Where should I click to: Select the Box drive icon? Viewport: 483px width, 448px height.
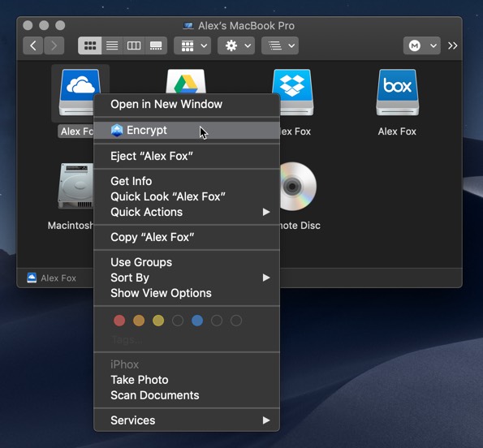tap(397, 93)
